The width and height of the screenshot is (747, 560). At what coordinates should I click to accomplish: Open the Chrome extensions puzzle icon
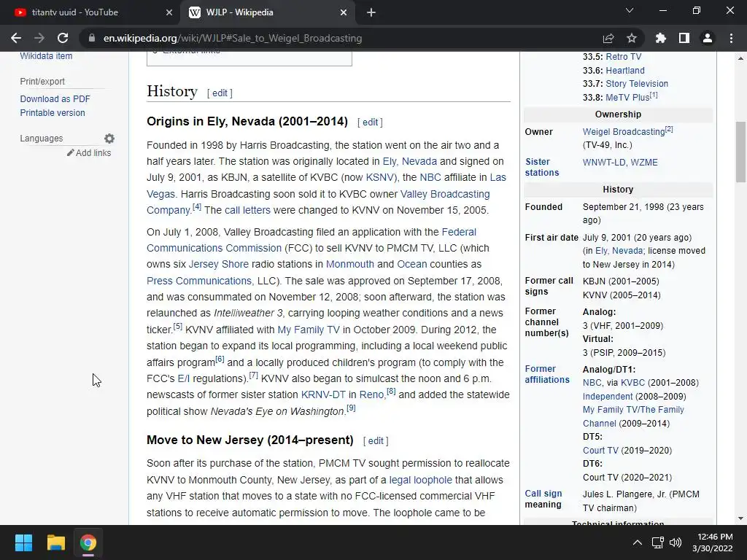point(661,38)
